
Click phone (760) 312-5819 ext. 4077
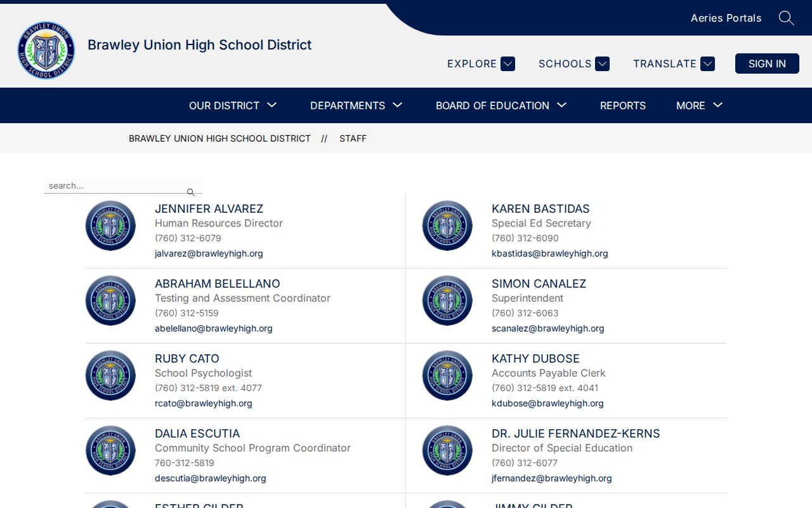pos(208,388)
